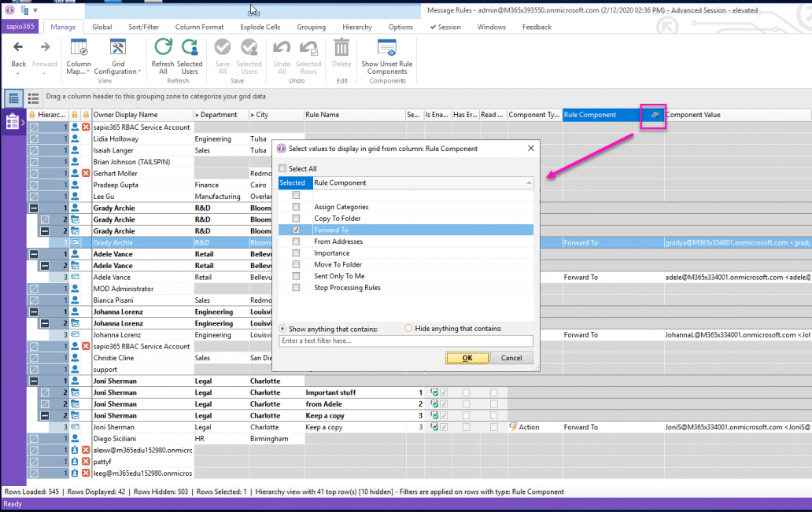Refresh the Selected Users
This screenshot has width=812, height=512.
[190, 48]
